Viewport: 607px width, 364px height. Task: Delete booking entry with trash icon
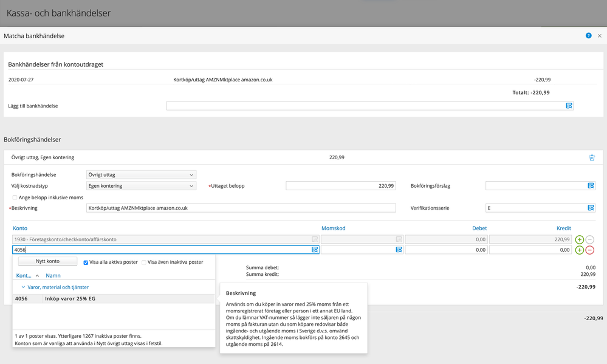pyautogui.click(x=592, y=157)
